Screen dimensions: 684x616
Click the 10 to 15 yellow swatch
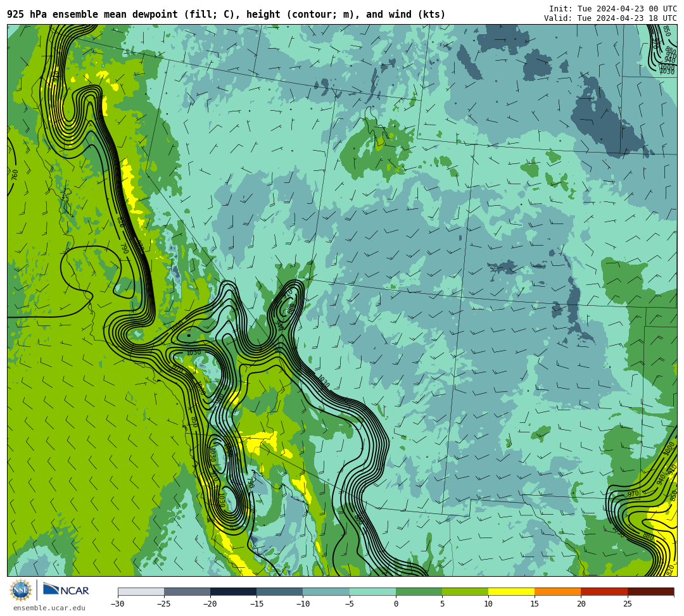tap(511, 591)
